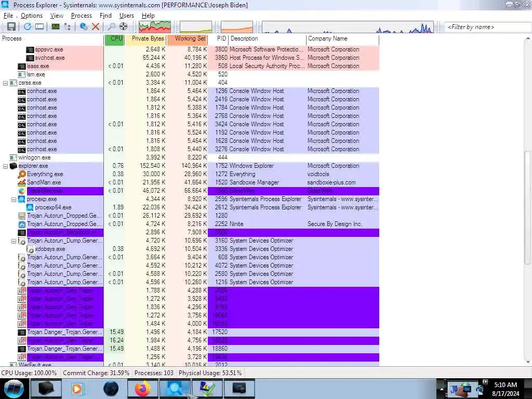Screen dimensions: 532x399
Task: Sort by the Process column header
Action: (52, 38)
